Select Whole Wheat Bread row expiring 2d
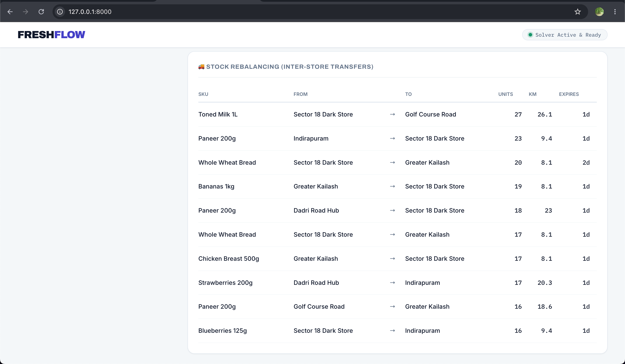Viewport: 625px width, 364px height. pos(397,162)
